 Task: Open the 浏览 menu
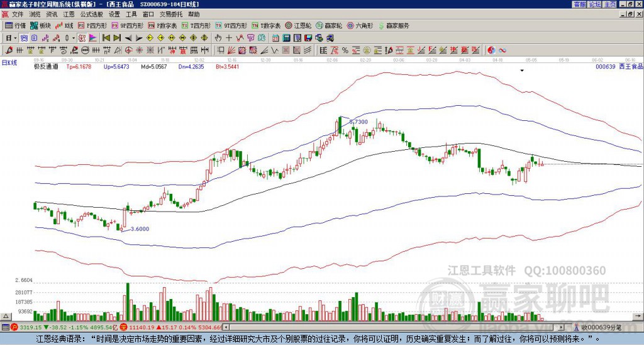pos(35,14)
